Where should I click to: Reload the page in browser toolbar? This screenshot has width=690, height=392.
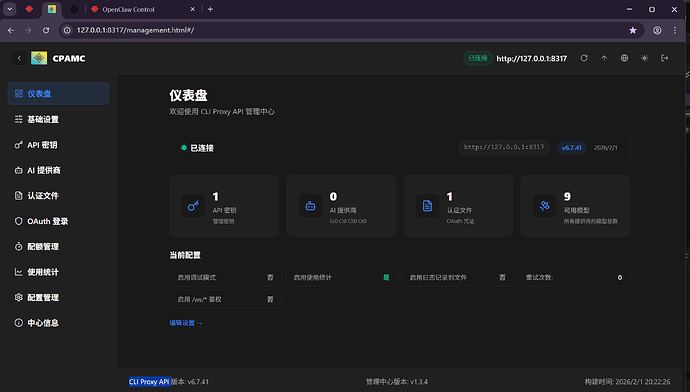tap(46, 30)
